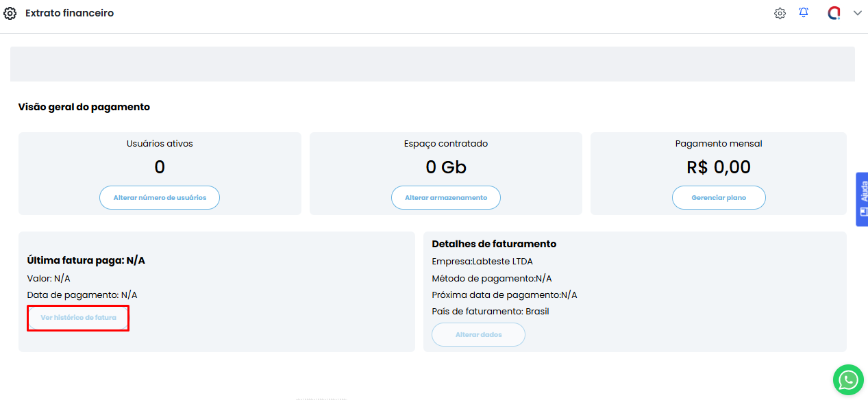Click the account logo avatar
The image size is (868, 400).
pyautogui.click(x=834, y=13)
